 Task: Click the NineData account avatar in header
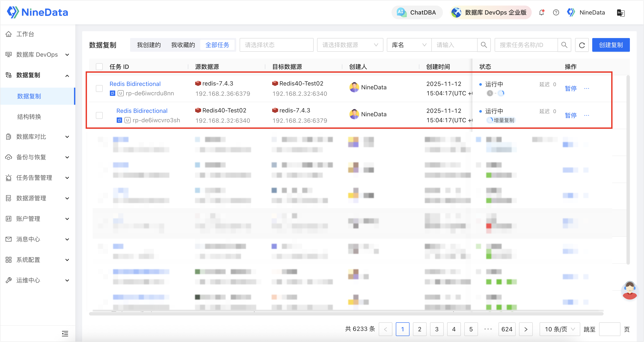point(571,12)
